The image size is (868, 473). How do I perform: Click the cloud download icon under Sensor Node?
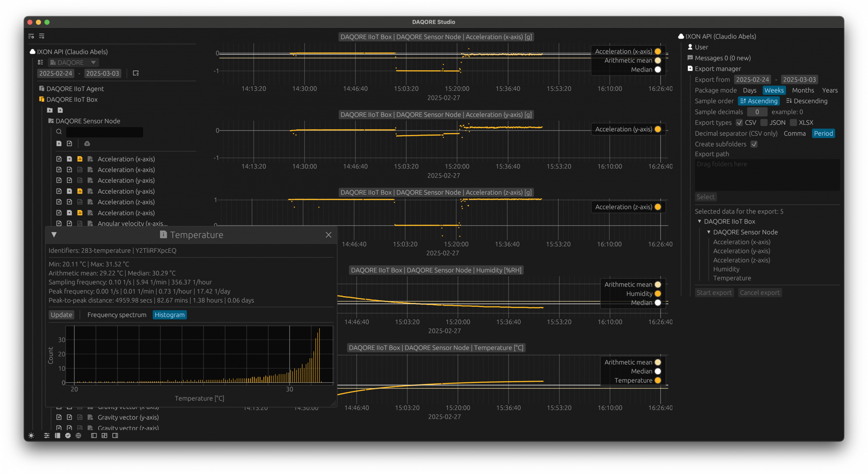pos(87,143)
